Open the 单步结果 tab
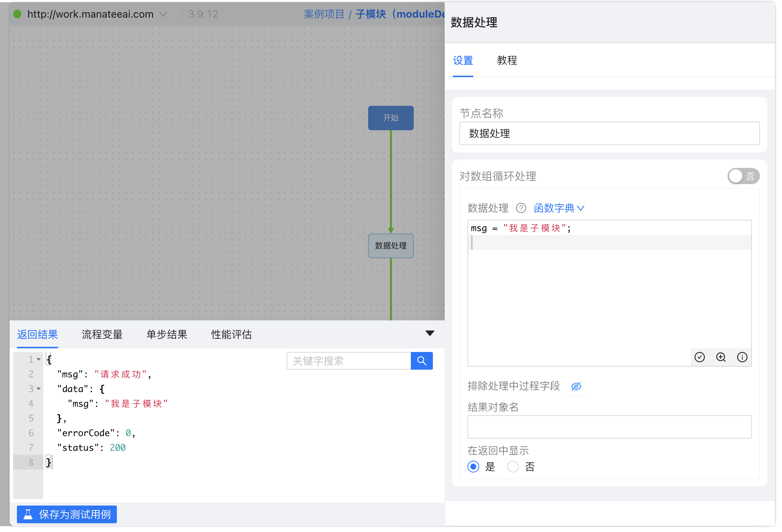Viewport: 782px width, 532px height. point(167,334)
